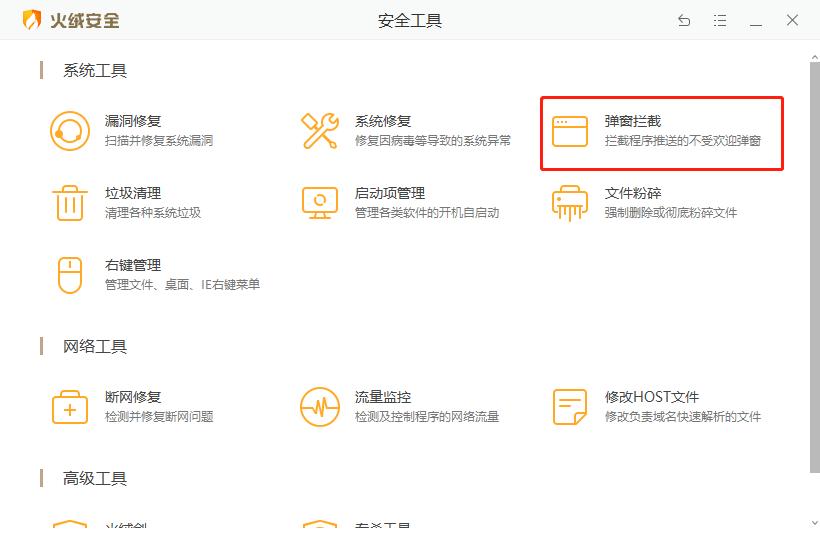Viewport: 820px width, 540px height.
Task: Open the 垃圾清理 trash can icon
Action: click(x=70, y=203)
